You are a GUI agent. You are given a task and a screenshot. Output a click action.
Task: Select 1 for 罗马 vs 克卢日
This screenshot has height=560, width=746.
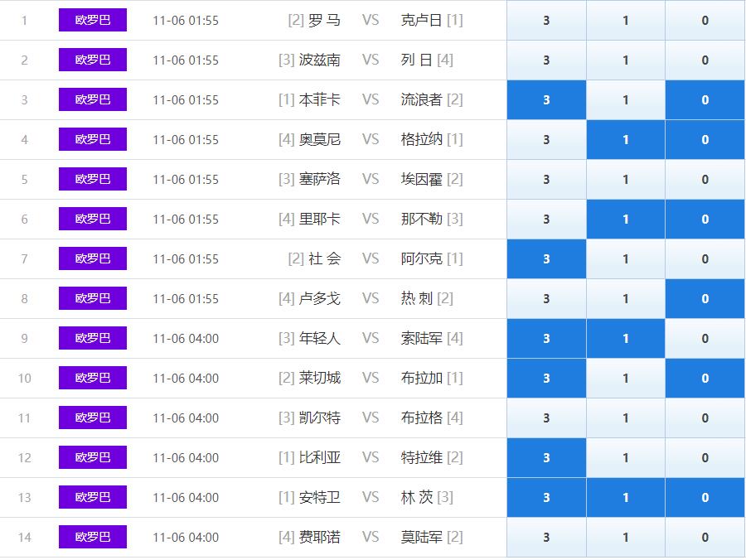626,20
